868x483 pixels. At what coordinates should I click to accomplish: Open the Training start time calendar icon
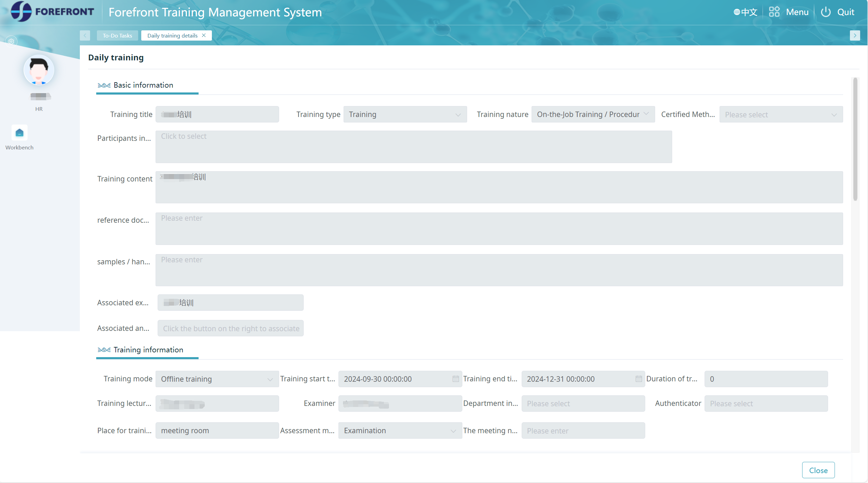[455, 379]
